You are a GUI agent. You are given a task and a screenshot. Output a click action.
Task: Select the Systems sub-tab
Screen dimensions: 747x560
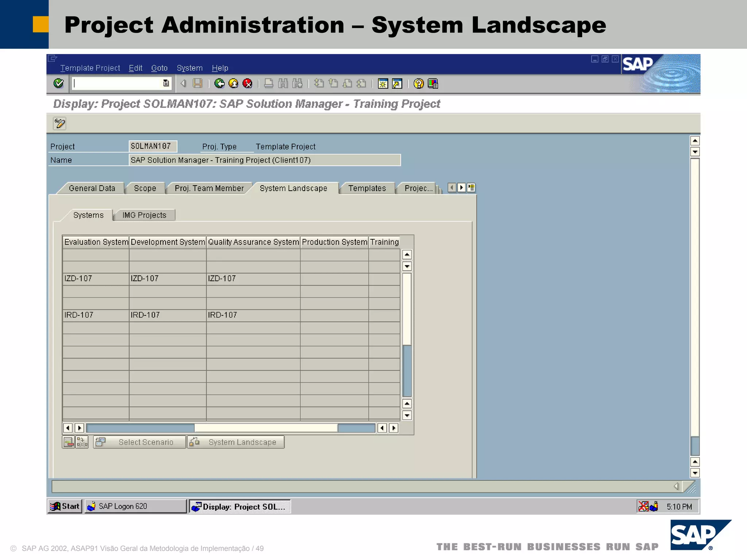tap(88, 215)
